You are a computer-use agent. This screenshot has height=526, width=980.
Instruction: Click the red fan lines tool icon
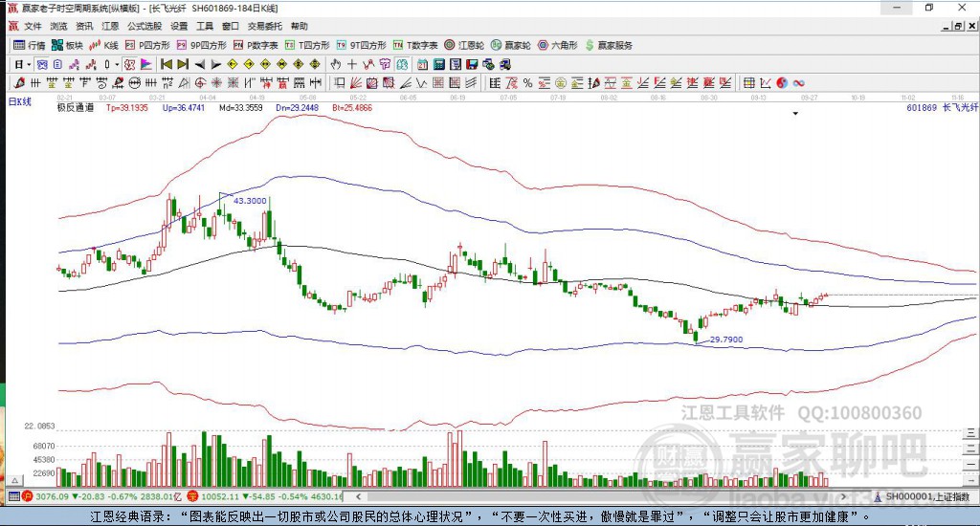pyautogui.click(x=356, y=83)
